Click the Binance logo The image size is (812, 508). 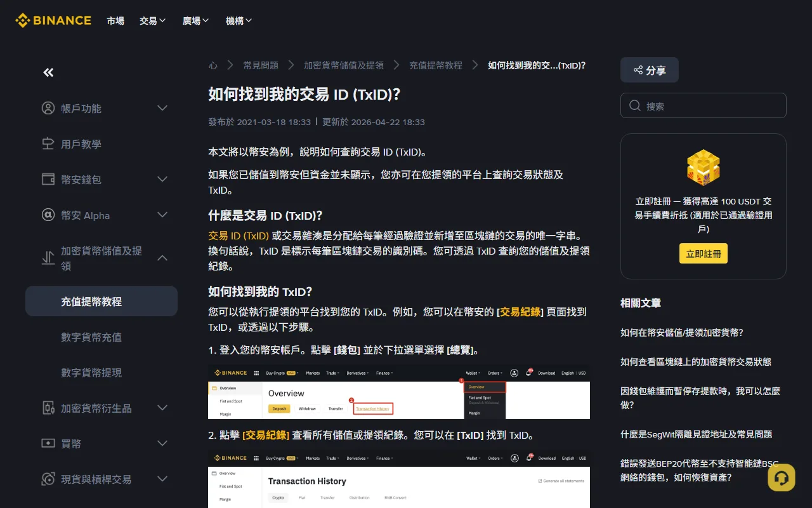[x=53, y=20]
